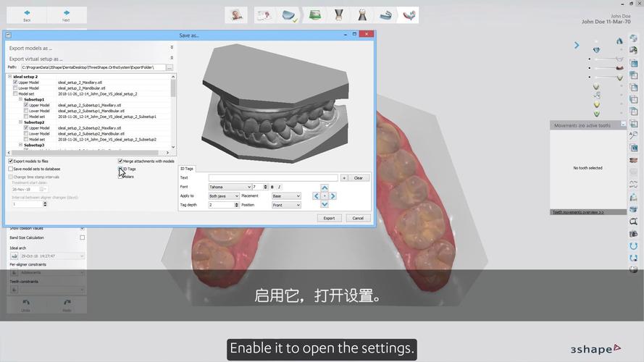This screenshot has width=644, height=362.
Task: Open the patient photo workflow step
Action: coord(235,15)
